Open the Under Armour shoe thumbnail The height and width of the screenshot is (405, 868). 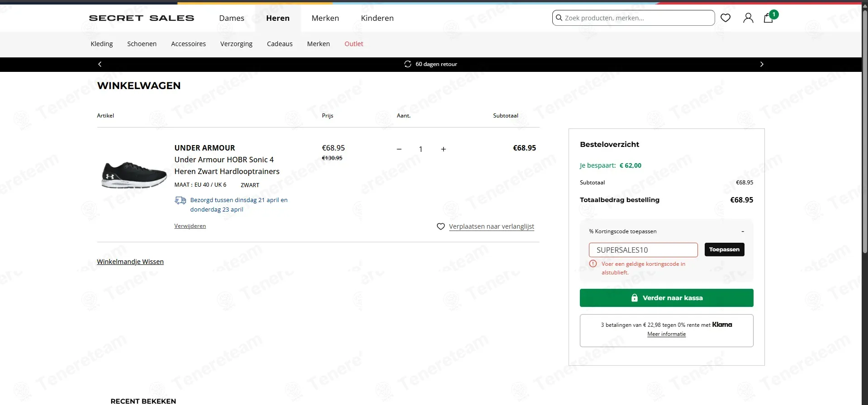tap(134, 175)
